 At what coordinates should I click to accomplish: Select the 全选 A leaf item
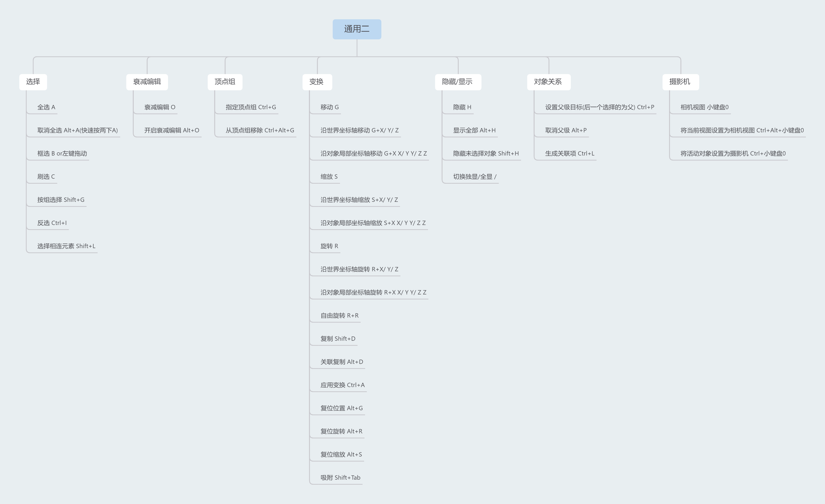pyautogui.click(x=46, y=107)
